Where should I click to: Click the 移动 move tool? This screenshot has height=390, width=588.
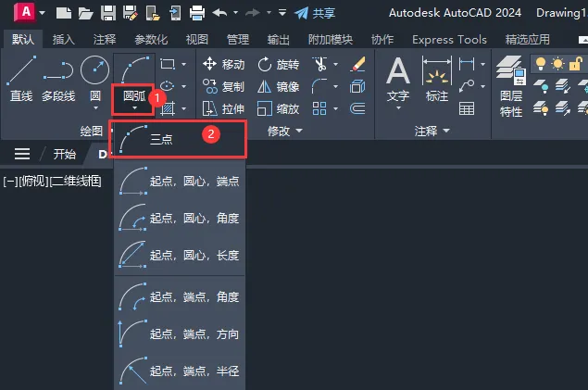(223, 64)
